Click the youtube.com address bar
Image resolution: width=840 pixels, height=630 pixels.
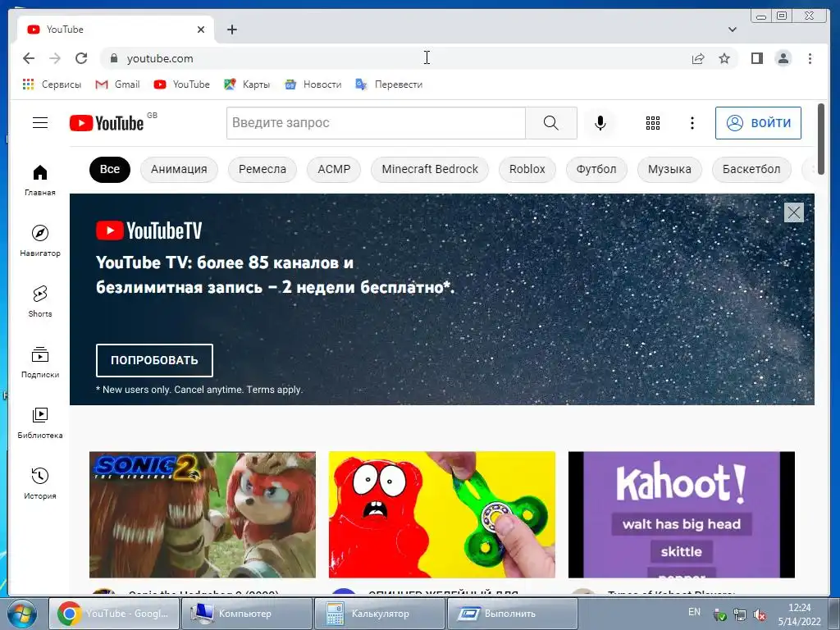click(396, 58)
